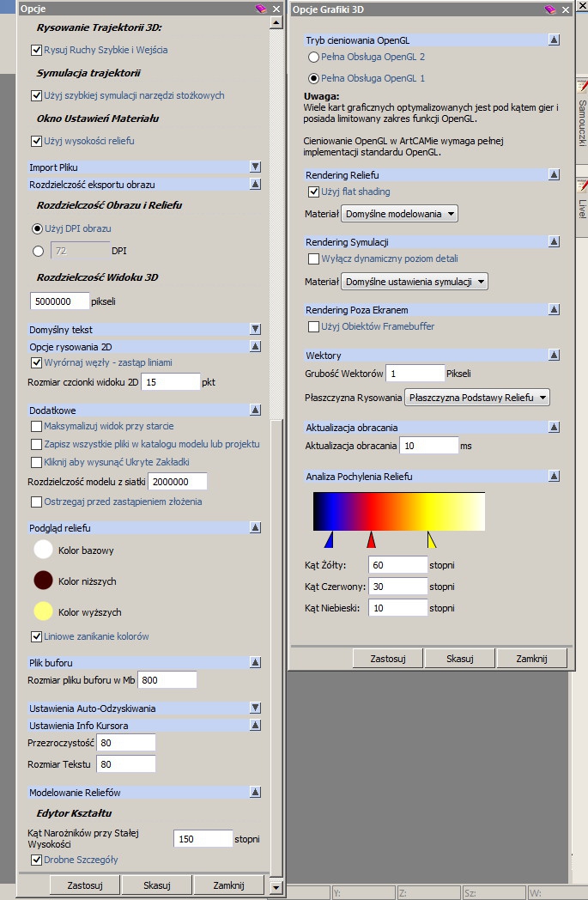588x900 pixels.
Task: Click Zastosuj in Opcje Grafiki 3D
Action: click(388, 659)
